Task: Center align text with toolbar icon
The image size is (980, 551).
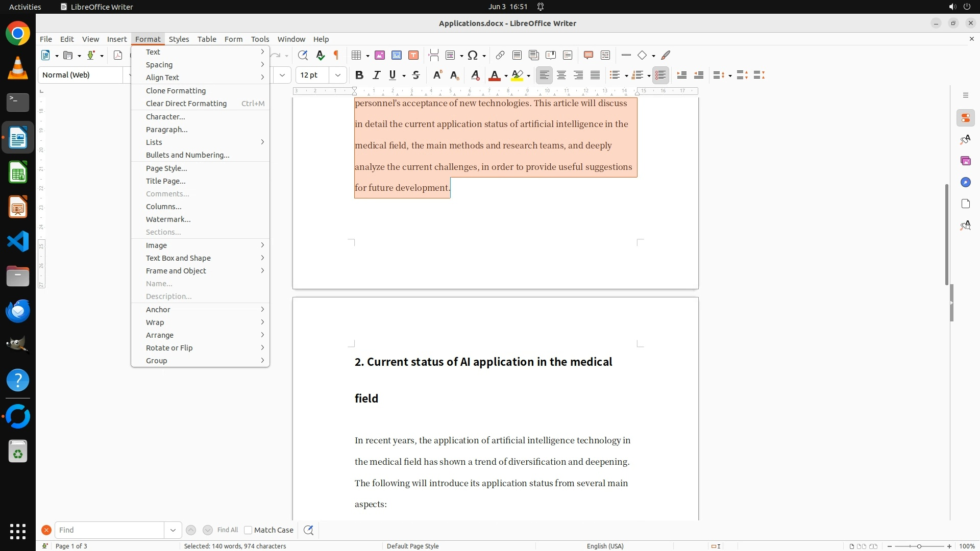Action: tap(561, 75)
